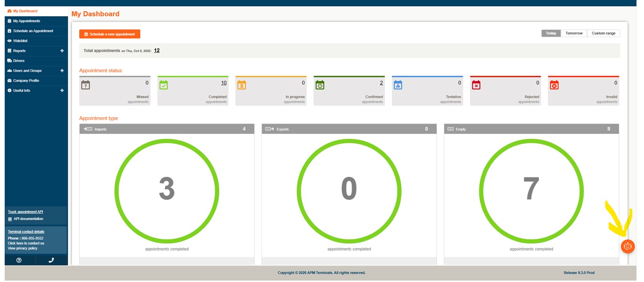
Task: Click the Confirmed appointments count 2
Action: (382, 83)
